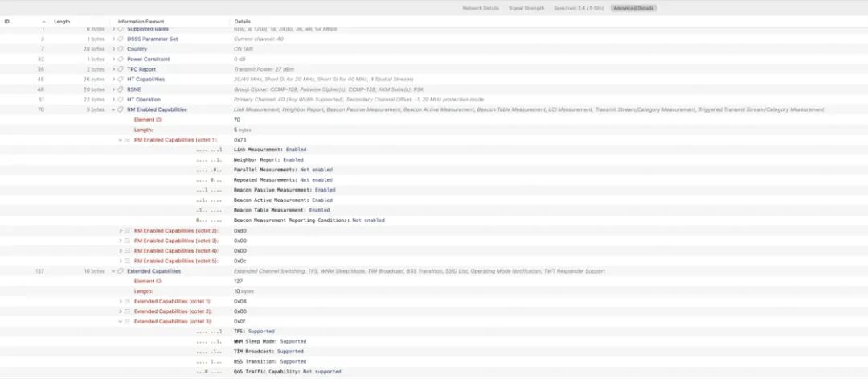868x379 pixels.
Task: Click the list icon of Extended octet 2
Action: coord(127,311)
